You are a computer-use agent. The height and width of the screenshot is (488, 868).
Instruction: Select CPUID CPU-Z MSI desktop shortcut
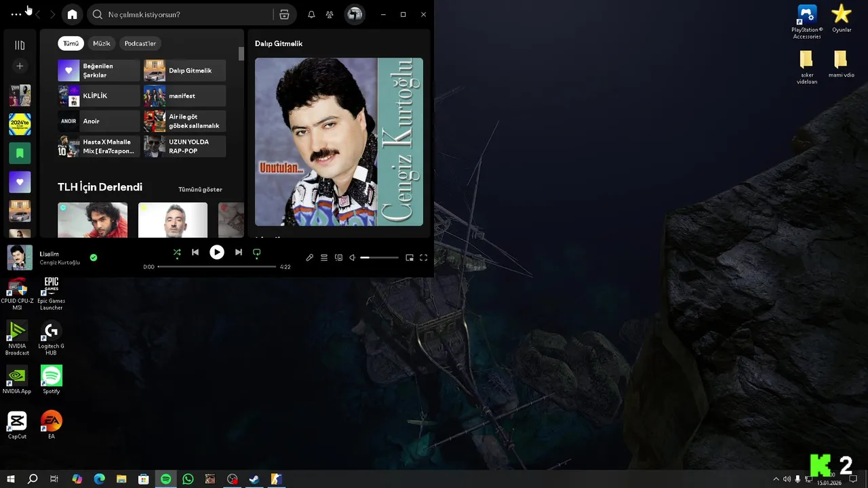click(x=17, y=293)
